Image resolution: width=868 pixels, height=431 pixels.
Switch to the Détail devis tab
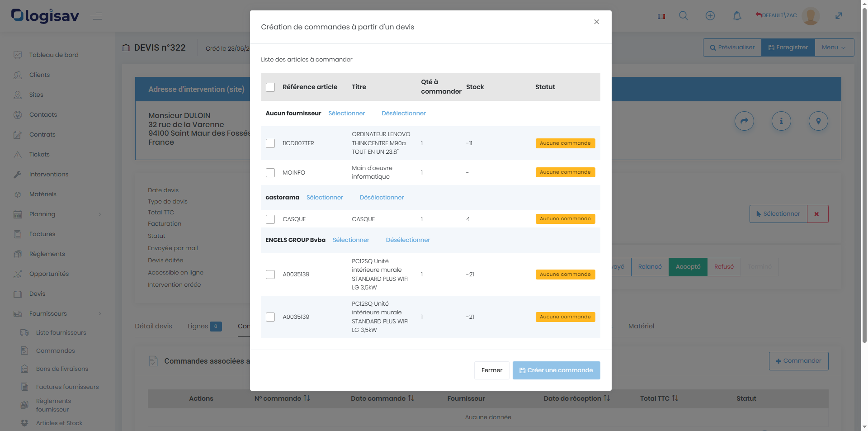[154, 326]
